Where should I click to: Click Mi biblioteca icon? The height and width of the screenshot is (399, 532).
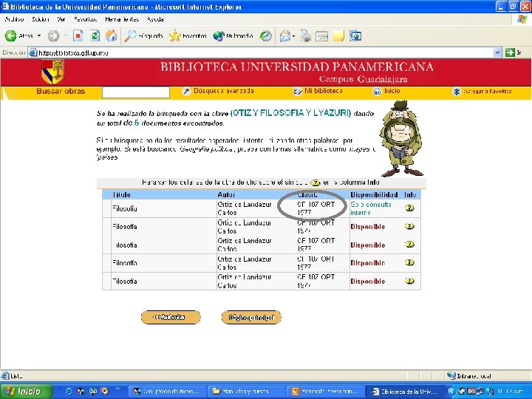(298, 92)
